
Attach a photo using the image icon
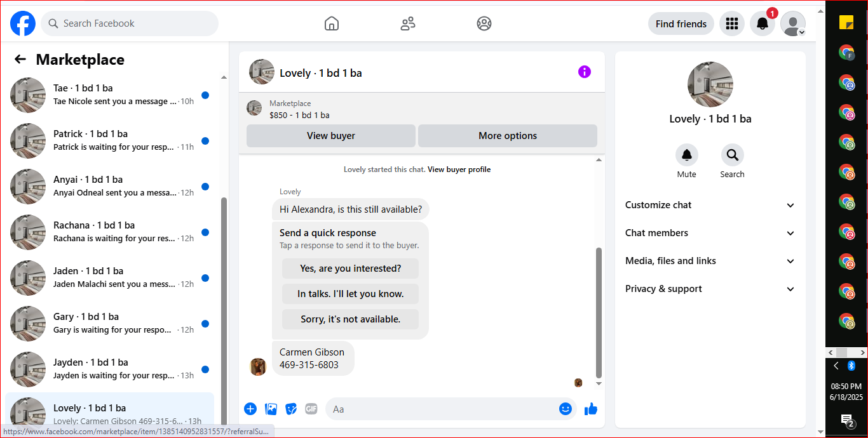tap(271, 409)
